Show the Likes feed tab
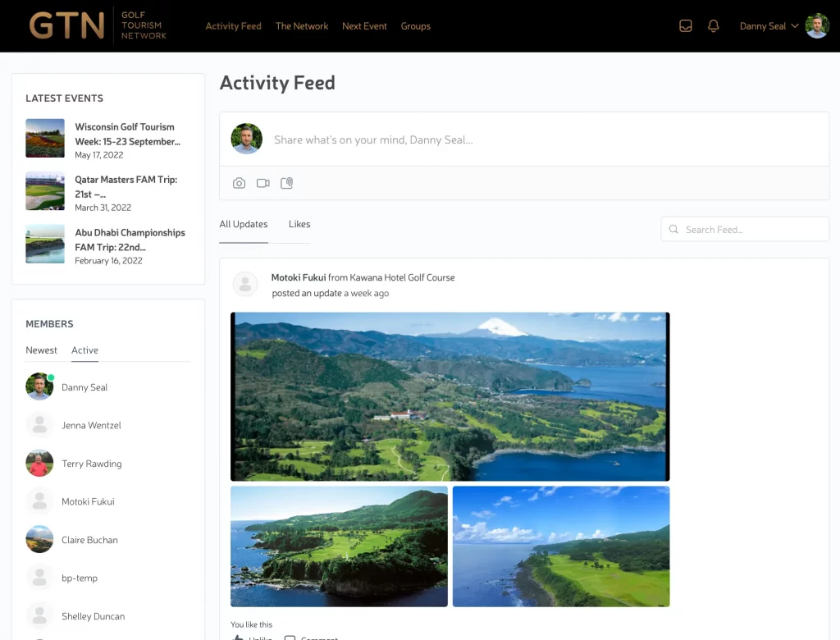This screenshot has width=840, height=640. (299, 224)
